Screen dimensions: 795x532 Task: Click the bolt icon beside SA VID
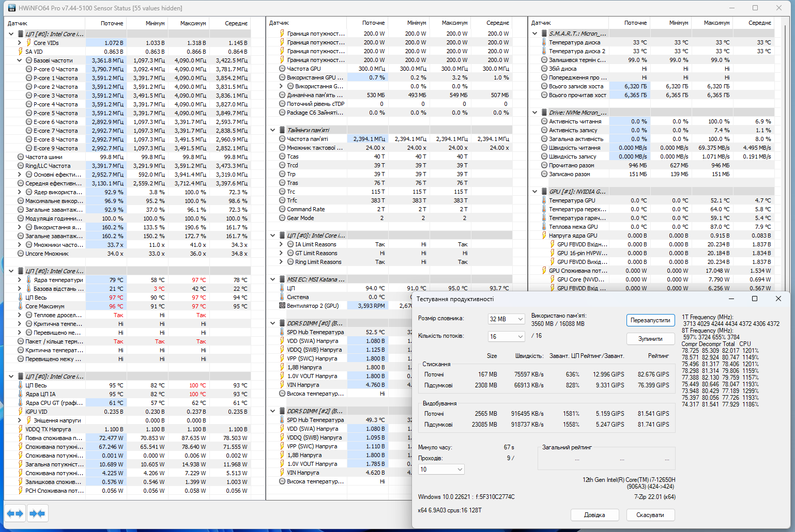click(20, 52)
